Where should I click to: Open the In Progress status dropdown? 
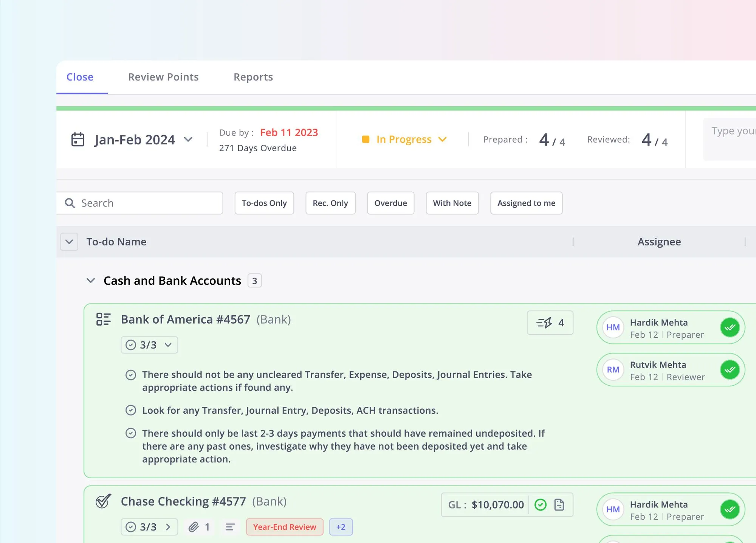404,140
